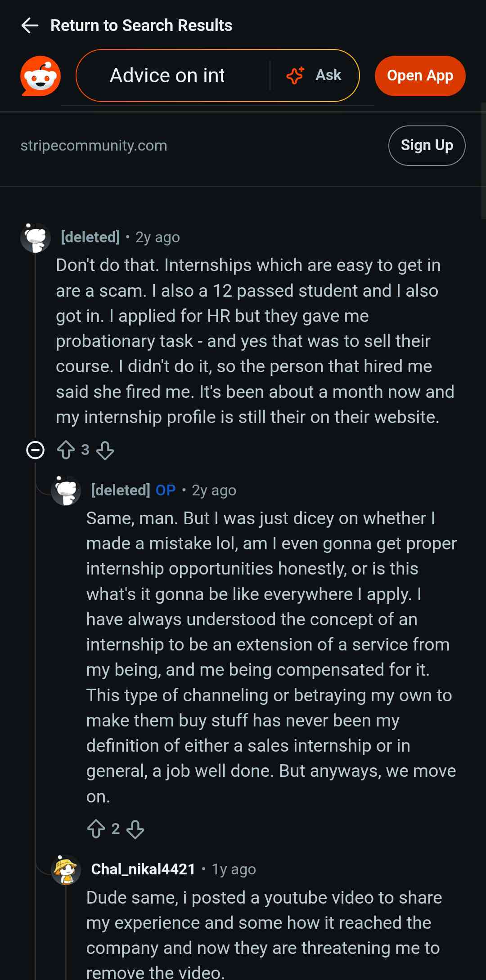Downvote the first deleted user's comment
This screenshot has height=980, width=486.
tap(105, 450)
